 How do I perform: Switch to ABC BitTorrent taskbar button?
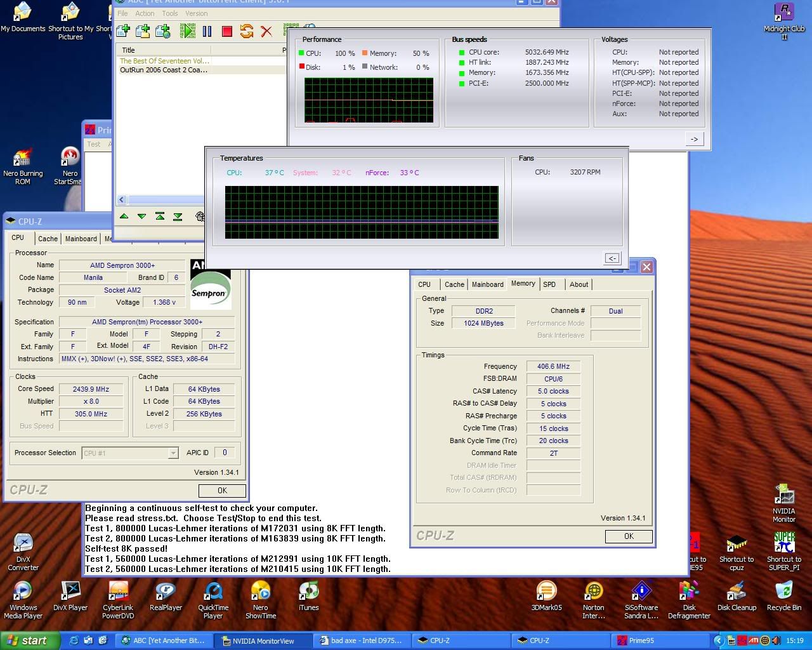point(165,640)
